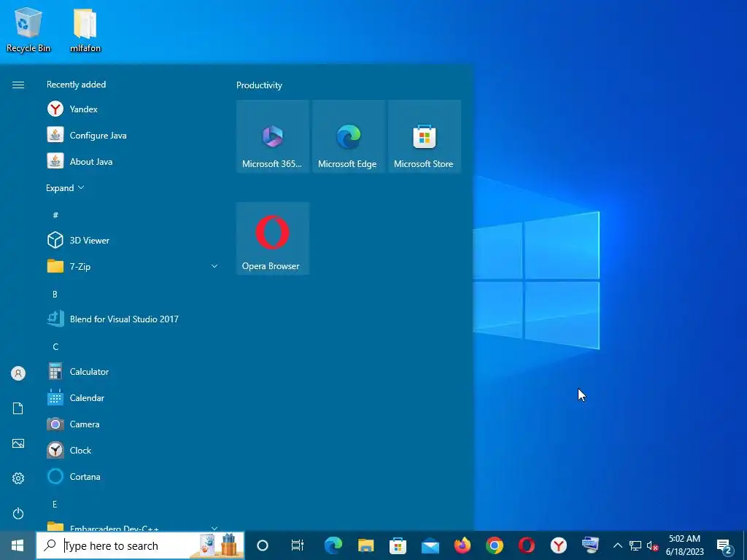This screenshot has height=560, width=747.
Task: Expand the Recently added list
Action: (x=65, y=187)
